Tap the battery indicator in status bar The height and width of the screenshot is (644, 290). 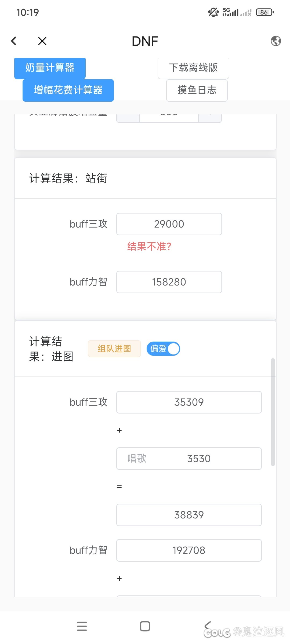[x=264, y=12]
